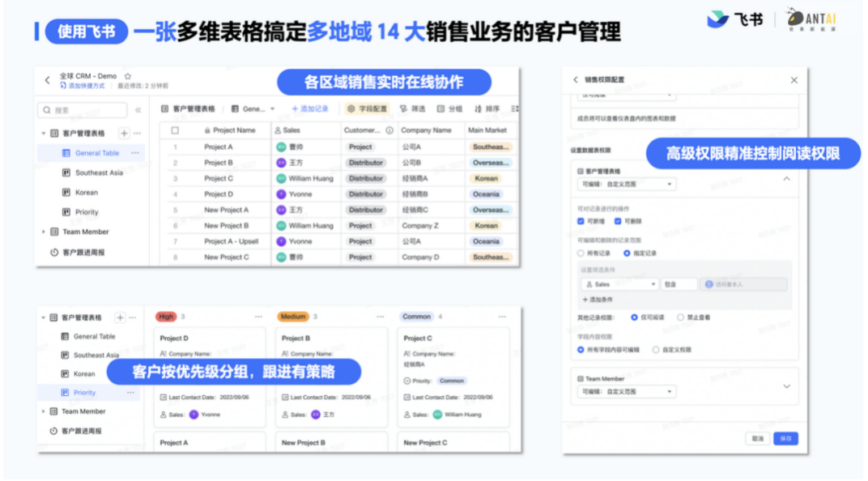This screenshot has width=868, height=481.
Task: Click 保存 save button
Action: tap(786, 439)
